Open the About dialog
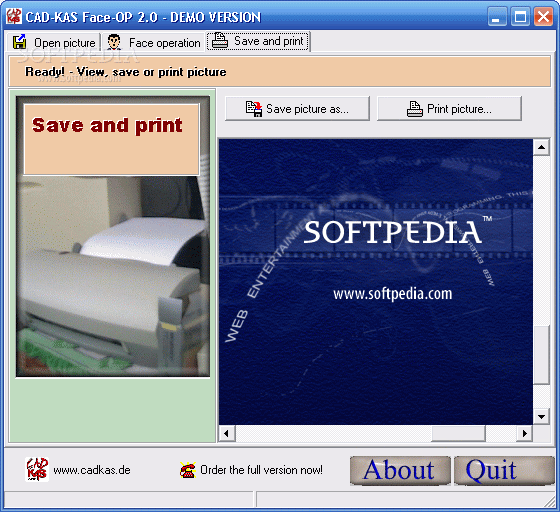The height and width of the screenshot is (512, 560). click(x=400, y=470)
